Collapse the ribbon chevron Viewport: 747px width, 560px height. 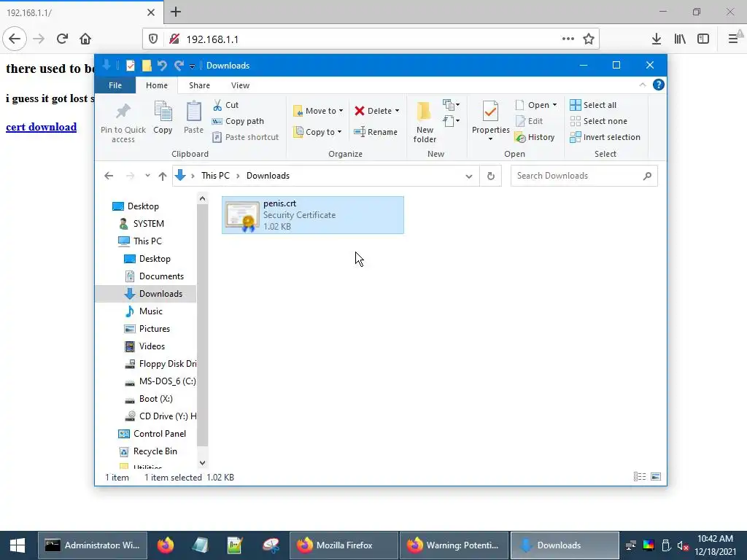pyautogui.click(x=642, y=85)
